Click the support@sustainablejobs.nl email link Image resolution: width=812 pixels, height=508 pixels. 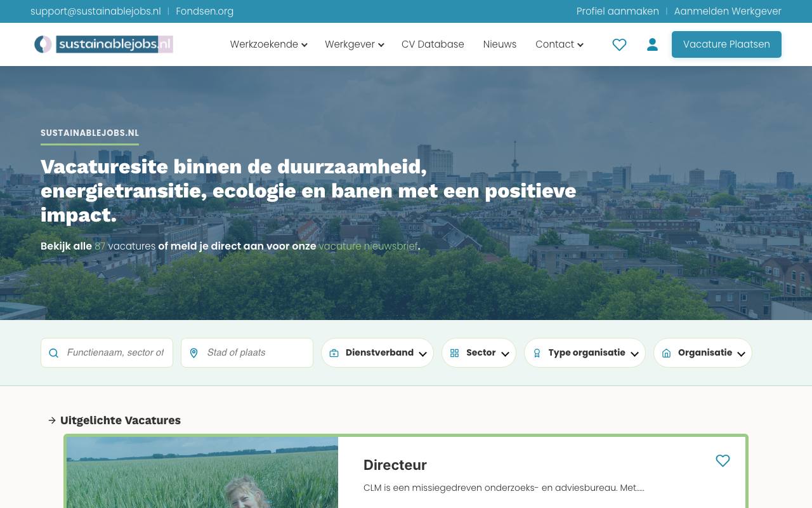point(96,11)
